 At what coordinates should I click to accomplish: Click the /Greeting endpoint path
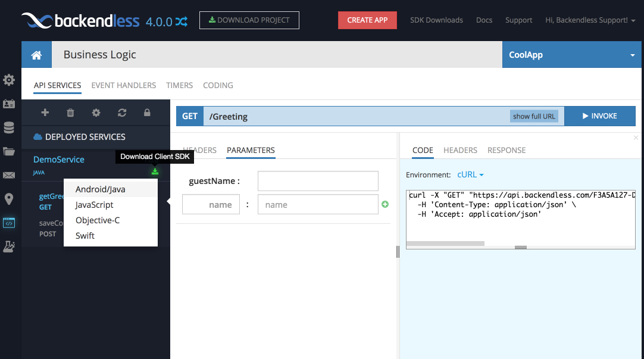pyautogui.click(x=229, y=117)
